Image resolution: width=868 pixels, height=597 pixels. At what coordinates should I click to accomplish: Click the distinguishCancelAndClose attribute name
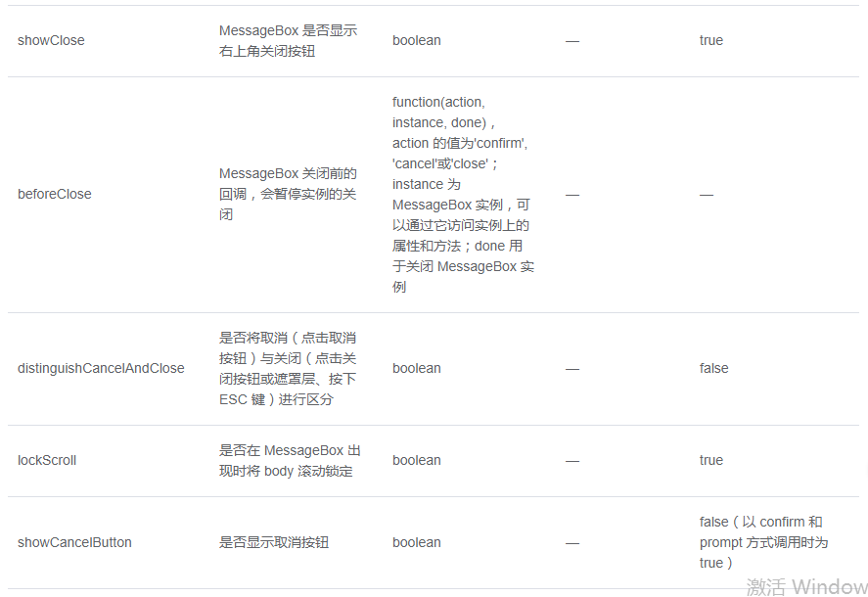pyautogui.click(x=101, y=368)
